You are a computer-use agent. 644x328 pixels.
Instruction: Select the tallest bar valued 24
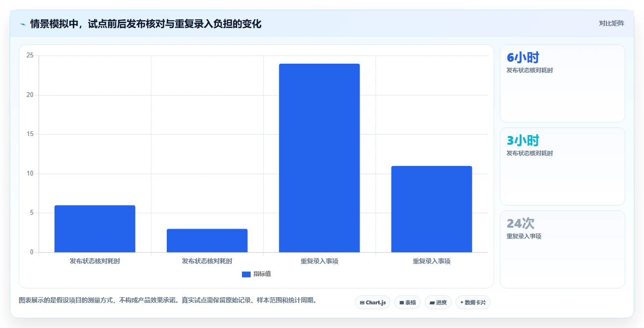click(320, 158)
